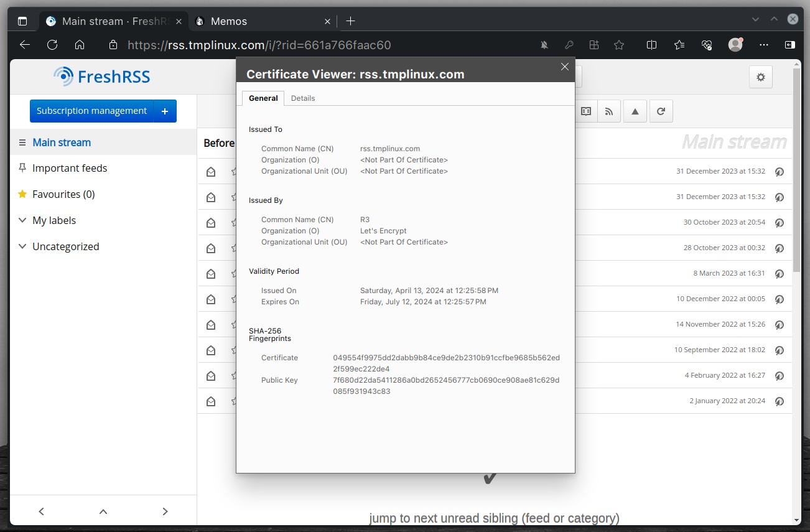Go back with the browser back arrow
The height and width of the screenshot is (532, 810).
pos(24,45)
